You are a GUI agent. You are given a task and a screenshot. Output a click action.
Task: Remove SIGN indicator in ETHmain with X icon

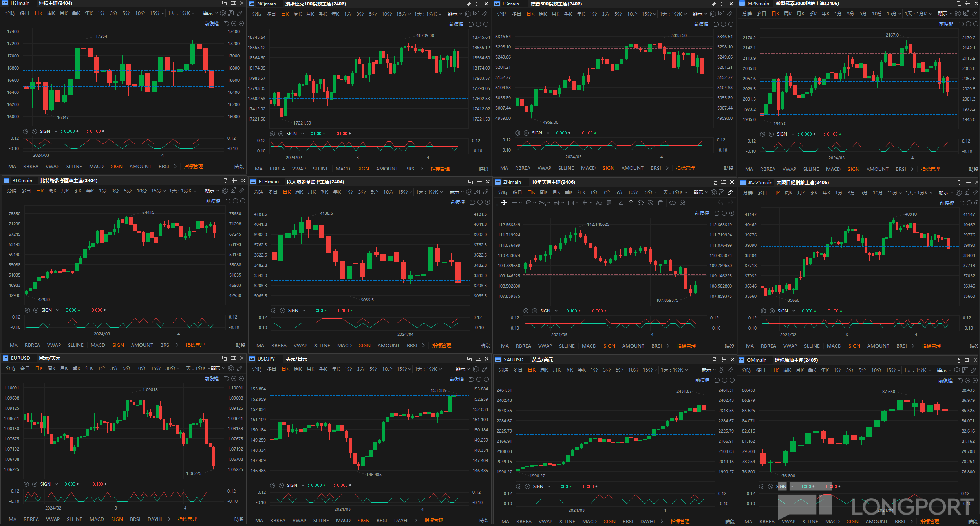282,310
